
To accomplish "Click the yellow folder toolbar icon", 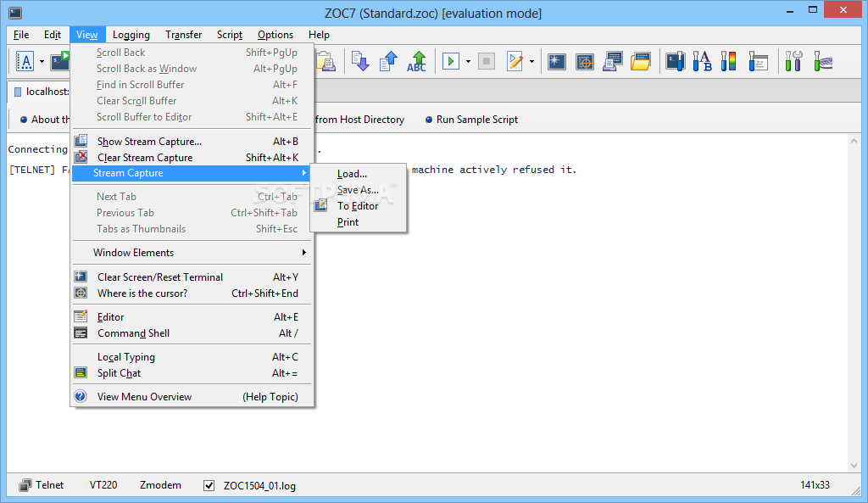I will 641,61.
